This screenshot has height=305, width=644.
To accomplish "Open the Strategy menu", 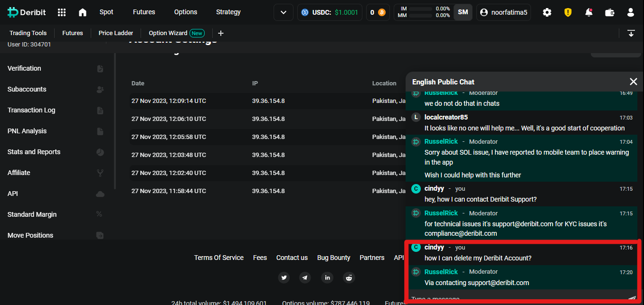I will pos(228,12).
